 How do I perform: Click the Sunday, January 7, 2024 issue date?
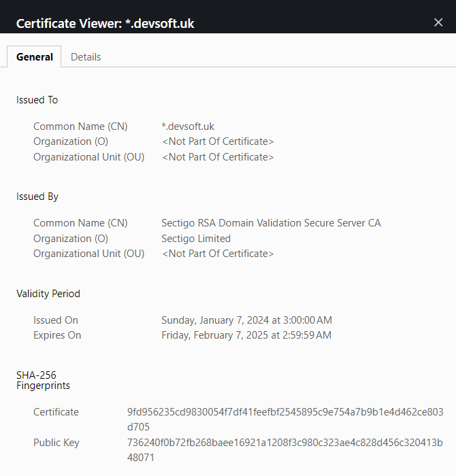[246, 320]
